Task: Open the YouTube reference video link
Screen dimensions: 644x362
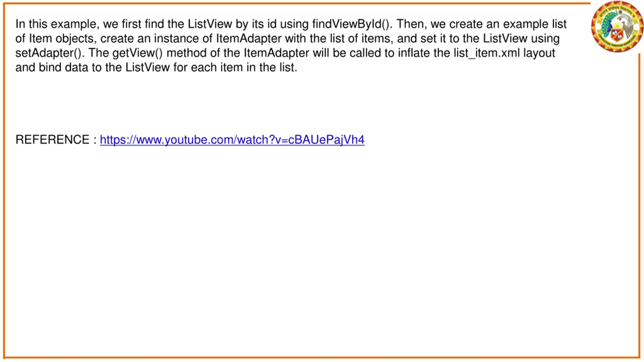Action: click(x=232, y=140)
